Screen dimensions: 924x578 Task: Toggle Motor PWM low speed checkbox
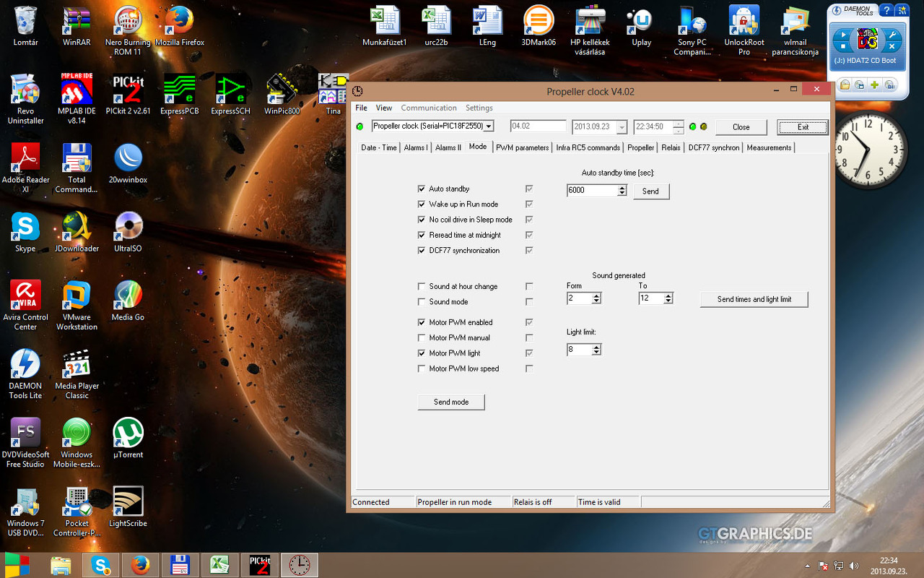coord(422,369)
